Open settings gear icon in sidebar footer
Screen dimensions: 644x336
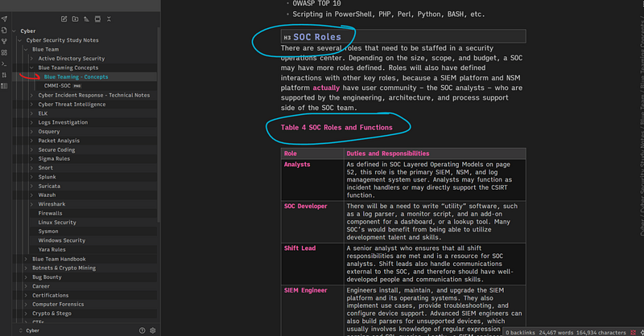click(x=153, y=330)
